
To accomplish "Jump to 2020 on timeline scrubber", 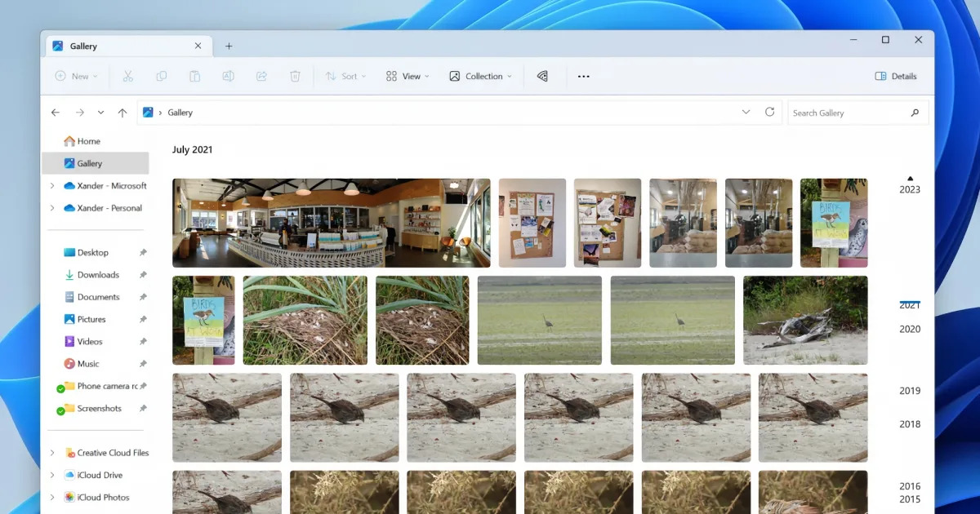I will point(910,329).
